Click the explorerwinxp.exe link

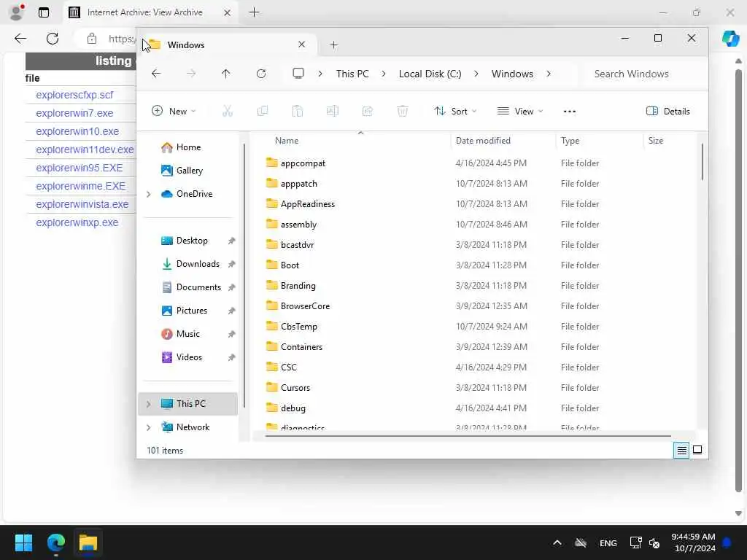point(77,222)
